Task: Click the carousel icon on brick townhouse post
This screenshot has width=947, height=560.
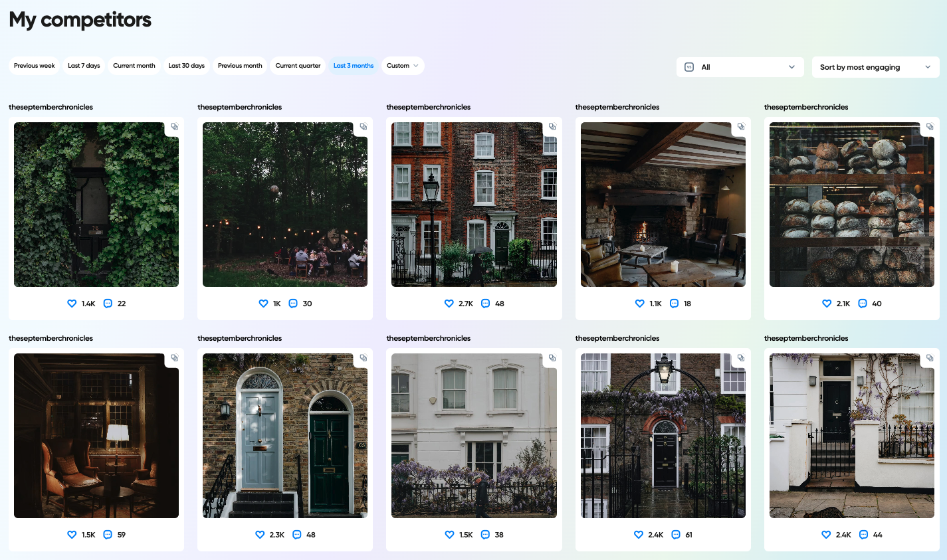Action: coord(552,127)
